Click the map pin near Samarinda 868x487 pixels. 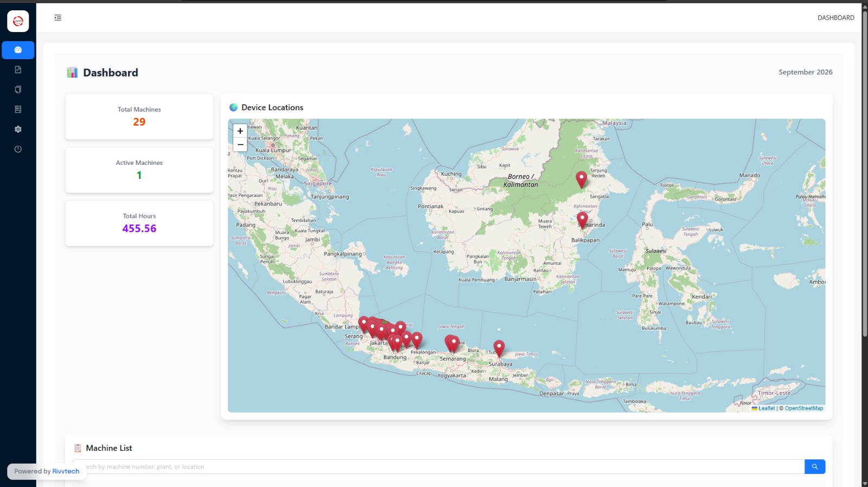pos(582,220)
